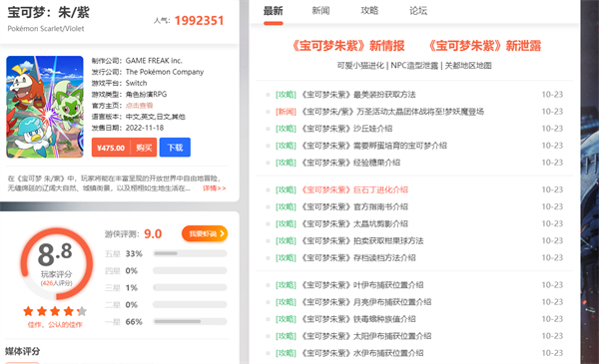Click the 四星 0% rating bar
The image size is (599, 364).
click(190, 270)
